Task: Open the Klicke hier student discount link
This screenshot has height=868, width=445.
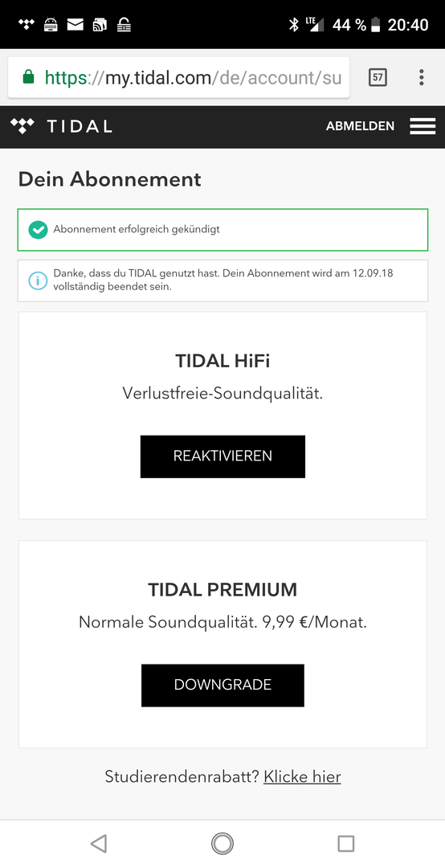Action: (302, 776)
